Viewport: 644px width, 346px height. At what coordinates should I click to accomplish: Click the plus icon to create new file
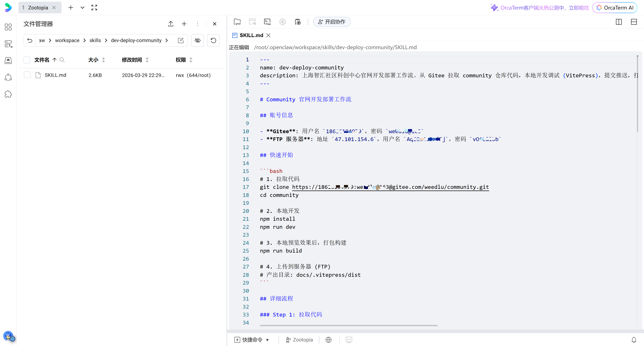click(184, 24)
